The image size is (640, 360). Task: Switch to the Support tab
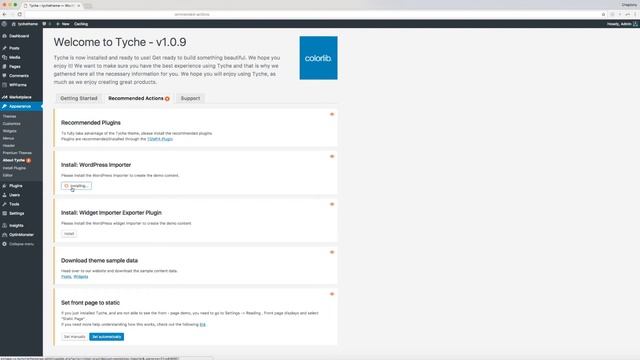tap(190, 98)
